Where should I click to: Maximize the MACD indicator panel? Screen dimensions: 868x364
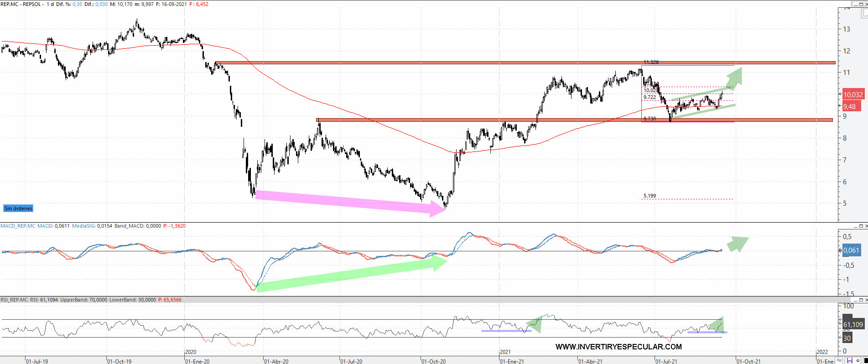click(x=861, y=226)
